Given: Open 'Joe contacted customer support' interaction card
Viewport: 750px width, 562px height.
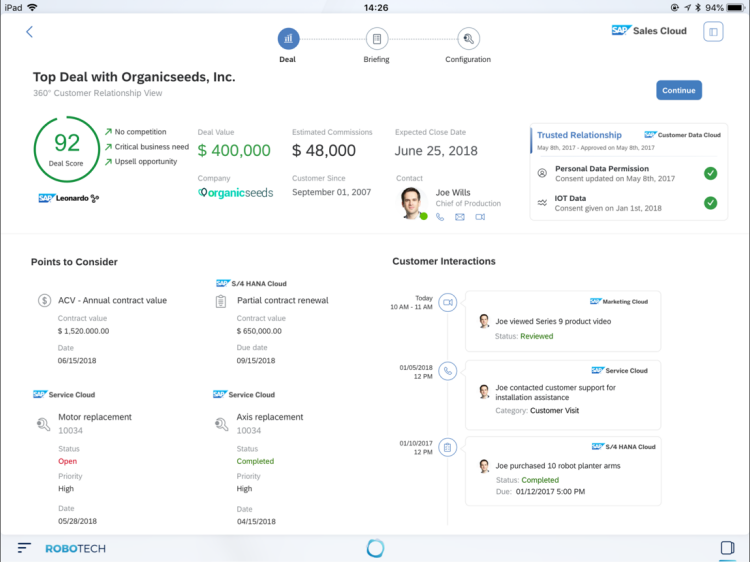Looking at the screenshot, I should click(x=563, y=395).
